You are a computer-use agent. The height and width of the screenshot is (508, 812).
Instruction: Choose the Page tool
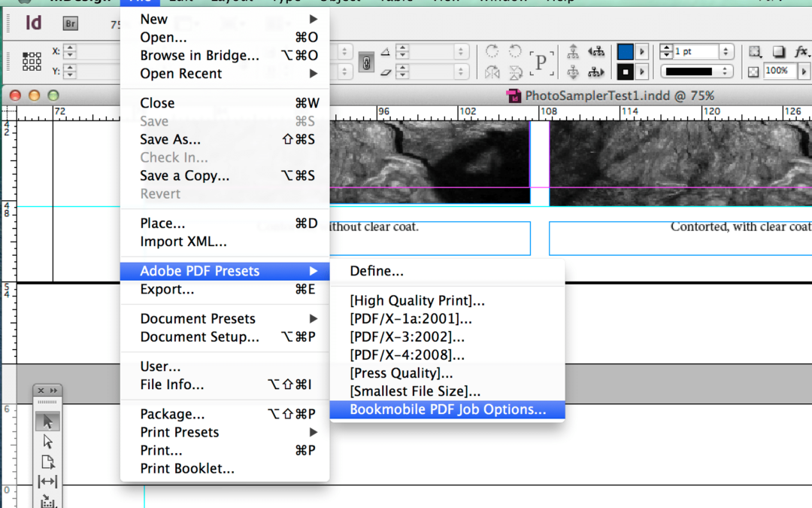pos(47,461)
